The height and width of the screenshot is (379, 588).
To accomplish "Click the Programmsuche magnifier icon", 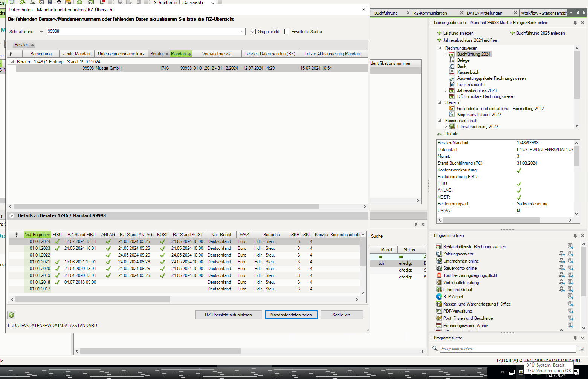I will pos(435,349).
